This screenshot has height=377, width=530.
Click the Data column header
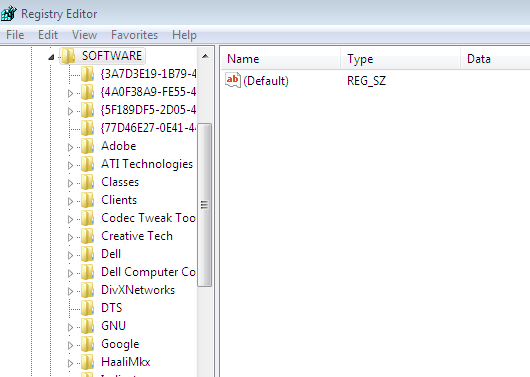tap(496, 59)
